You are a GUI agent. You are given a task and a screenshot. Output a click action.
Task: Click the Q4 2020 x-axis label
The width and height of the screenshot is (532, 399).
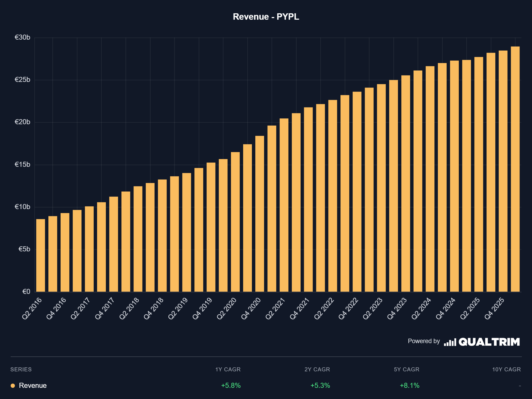[x=251, y=308]
